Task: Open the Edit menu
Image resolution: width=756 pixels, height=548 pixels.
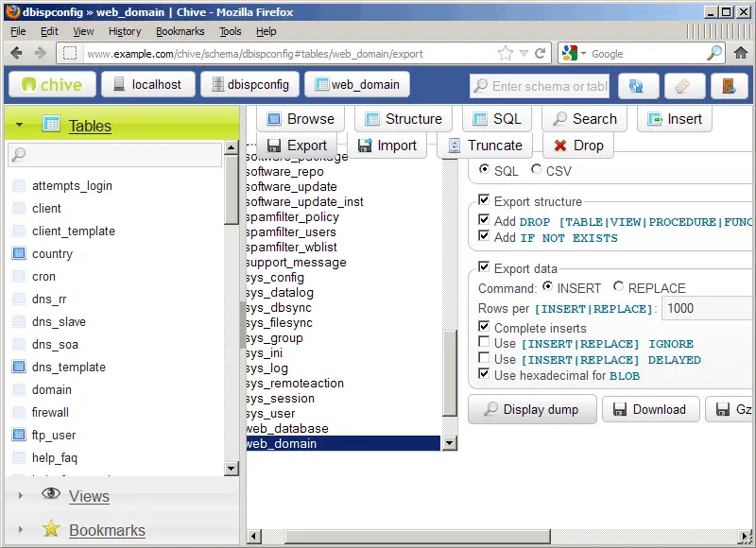Action: coord(49,31)
